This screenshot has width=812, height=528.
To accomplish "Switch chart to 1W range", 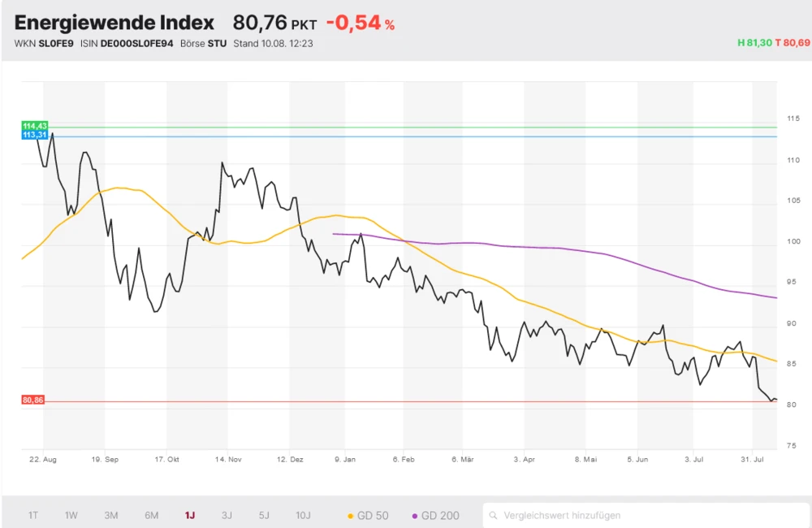I will [x=71, y=515].
